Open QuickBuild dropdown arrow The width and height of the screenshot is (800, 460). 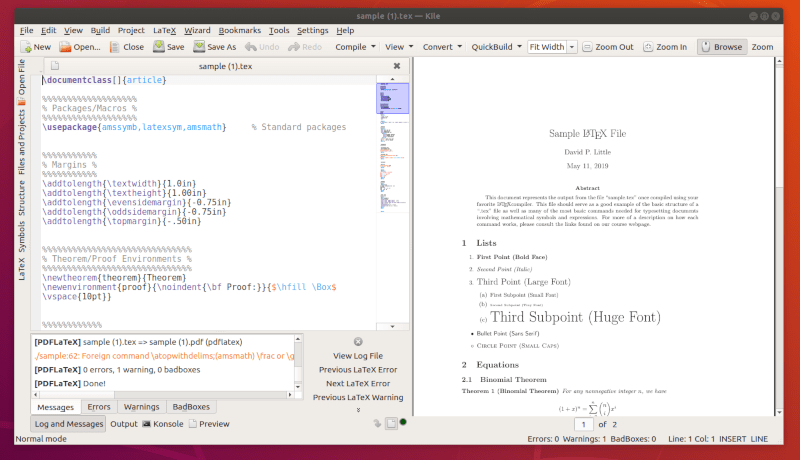(x=519, y=47)
